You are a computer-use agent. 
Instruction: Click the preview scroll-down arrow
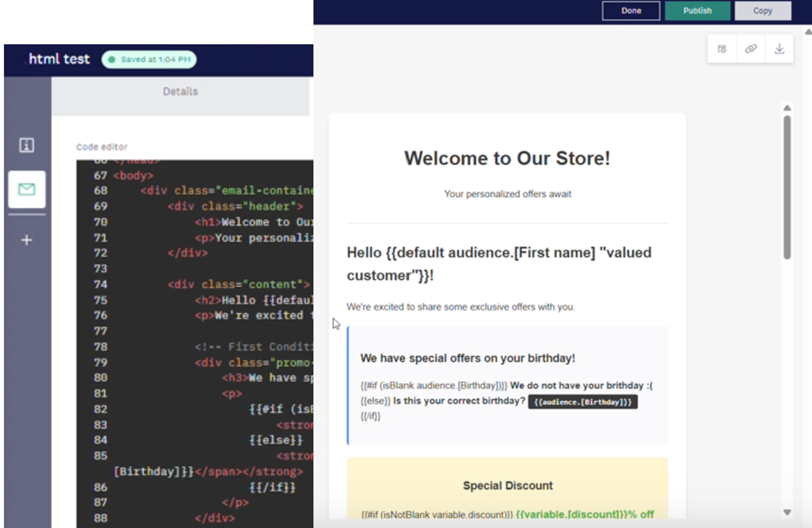tap(787, 512)
